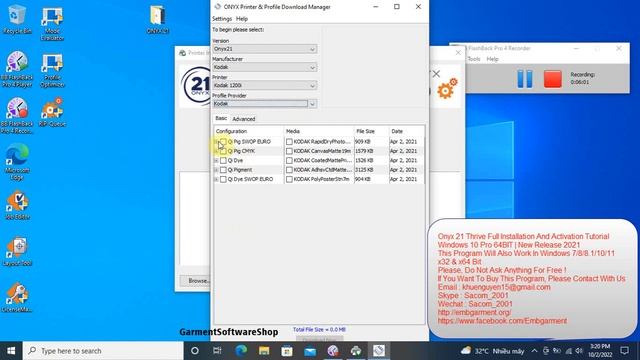
Task: Open Help menu in FlashBack Recorder
Action: pyautogui.click(x=492, y=59)
